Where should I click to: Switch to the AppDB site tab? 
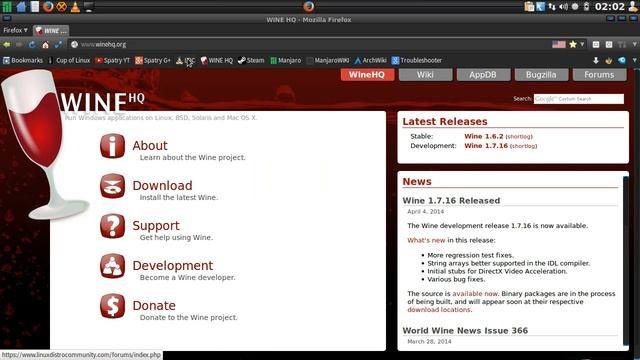pyautogui.click(x=483, y=75)
